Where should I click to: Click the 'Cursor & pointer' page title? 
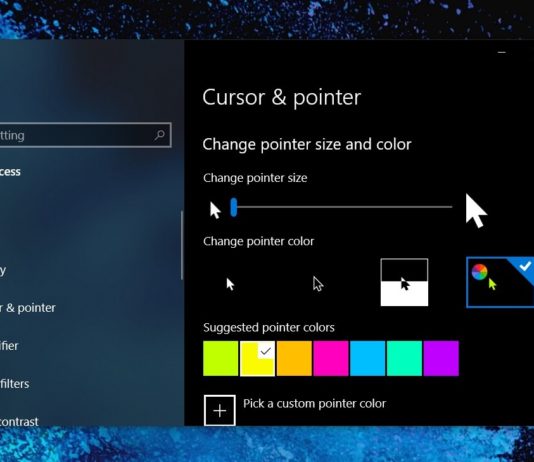point(282,98)
